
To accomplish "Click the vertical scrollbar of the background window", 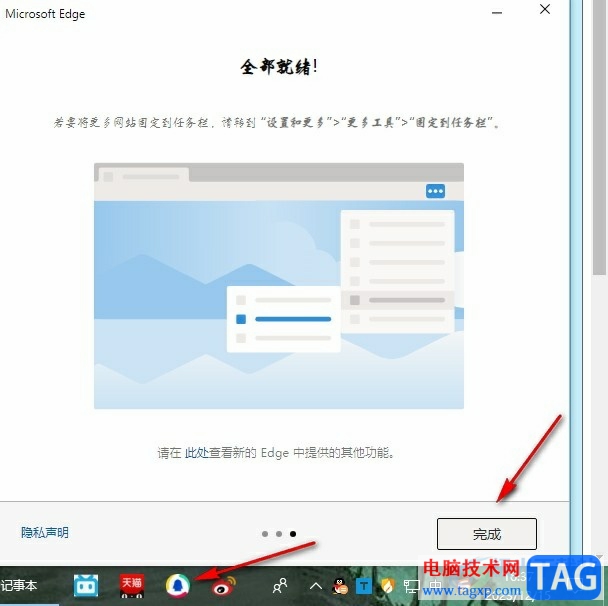I will pyautogui.click(x=599, y=138).
